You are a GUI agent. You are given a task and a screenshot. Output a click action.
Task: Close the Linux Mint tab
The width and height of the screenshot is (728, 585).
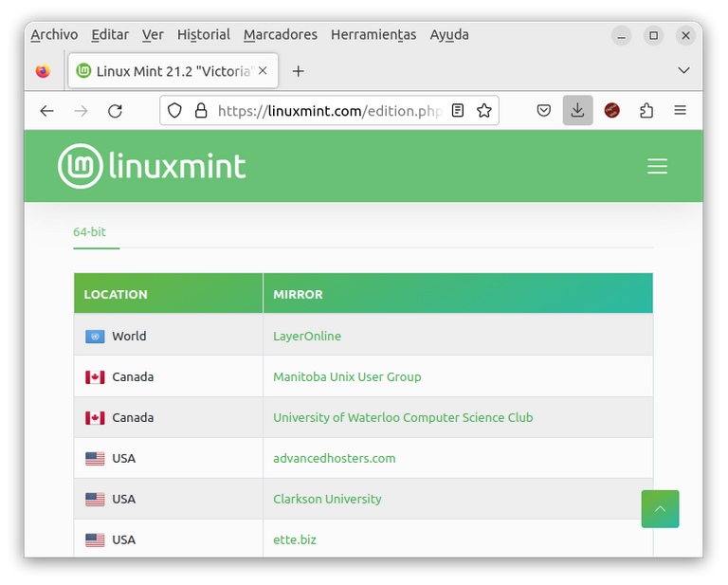pyautogui.click(x=263, y=70)
